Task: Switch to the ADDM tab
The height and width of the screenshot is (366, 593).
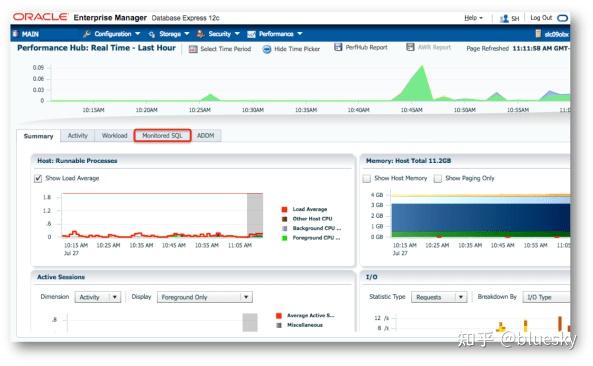Action: [205, 136]
